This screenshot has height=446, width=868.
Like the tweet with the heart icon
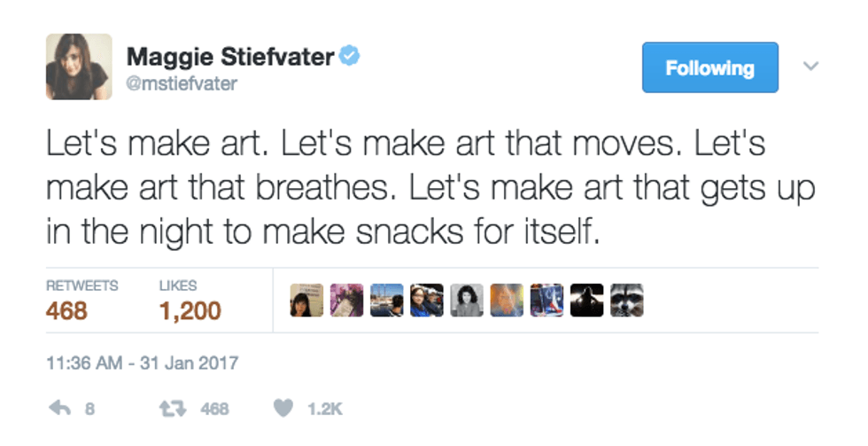pos(283,409)
